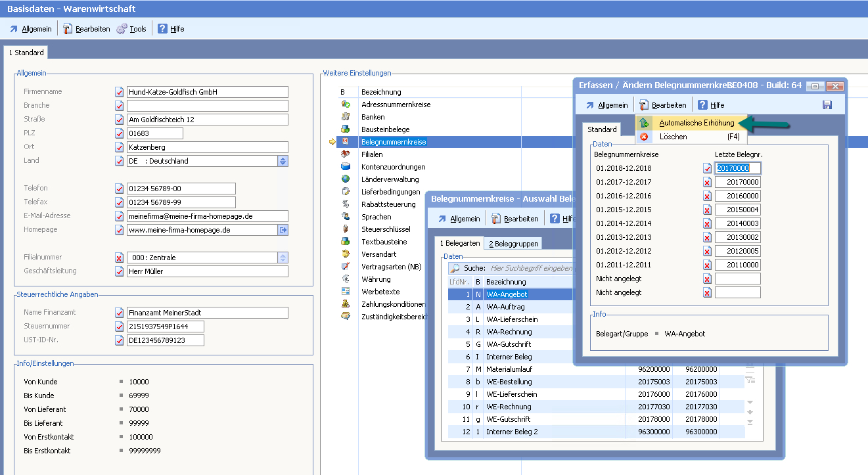Image resolution: width=868 pixels, height=475 pixels.
Task: Toggle the Firmenname checkbox
Action: click(x=119, y=92)
